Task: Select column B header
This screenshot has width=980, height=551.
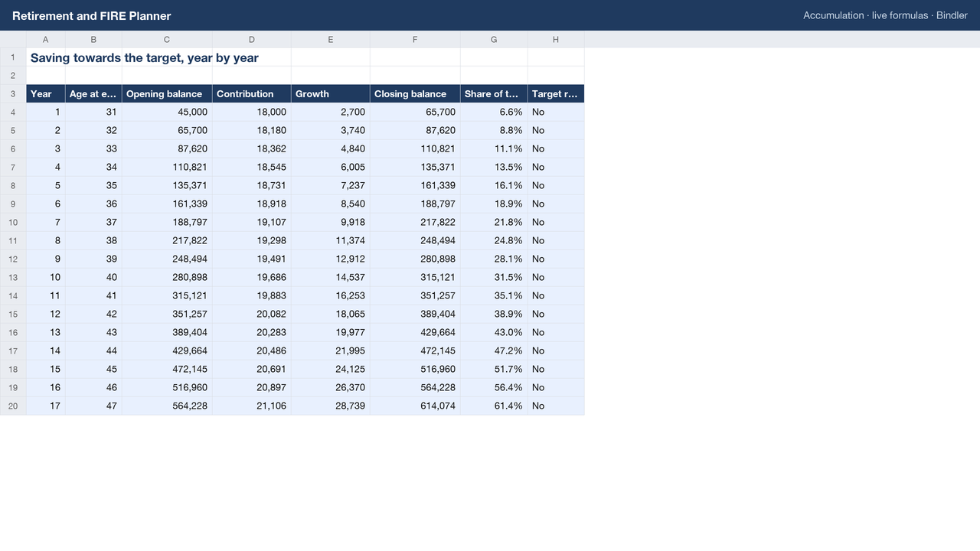Action: coord(93,39)
